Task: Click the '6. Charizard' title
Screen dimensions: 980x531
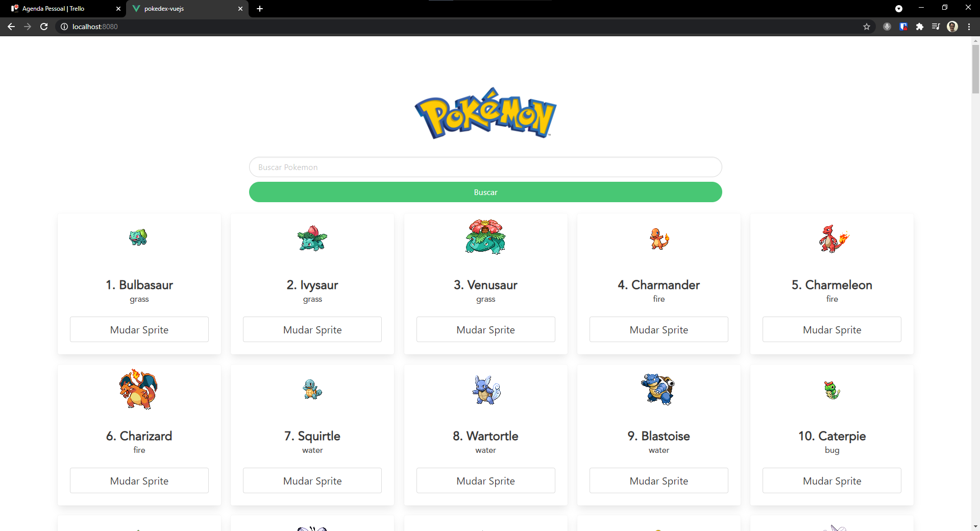Action: [139, 436]
